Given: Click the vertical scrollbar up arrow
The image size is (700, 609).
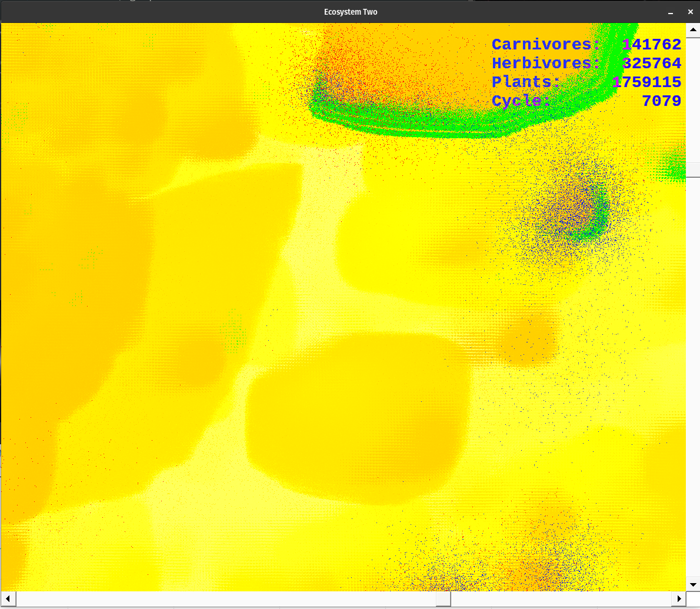Looking at the screenshot, I should (692, 29).
